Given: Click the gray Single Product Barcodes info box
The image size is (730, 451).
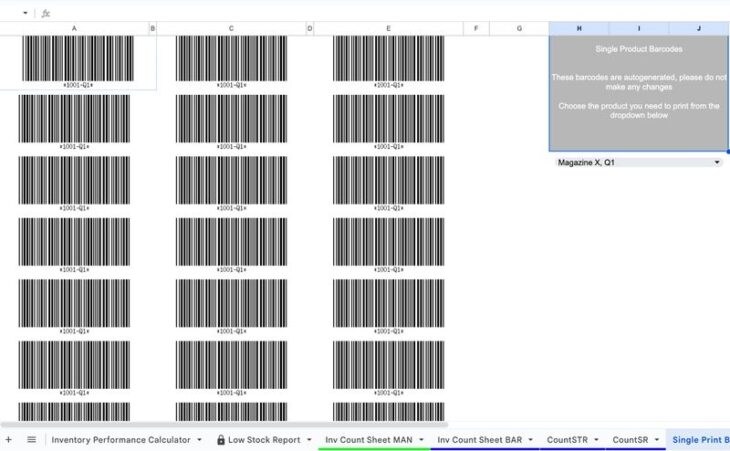Looking at the screenshot, I should 638,93.
